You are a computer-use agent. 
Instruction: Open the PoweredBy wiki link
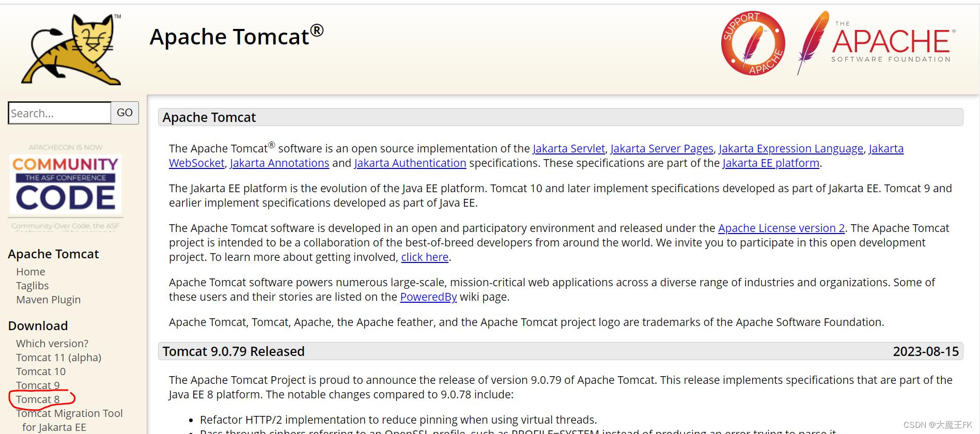428,297
